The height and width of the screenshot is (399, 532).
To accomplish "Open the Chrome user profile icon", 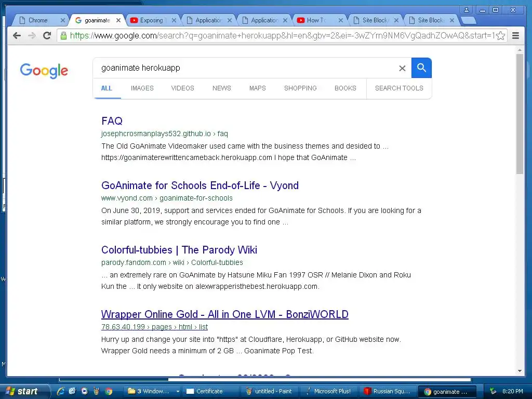I will (x=467, y=10).
